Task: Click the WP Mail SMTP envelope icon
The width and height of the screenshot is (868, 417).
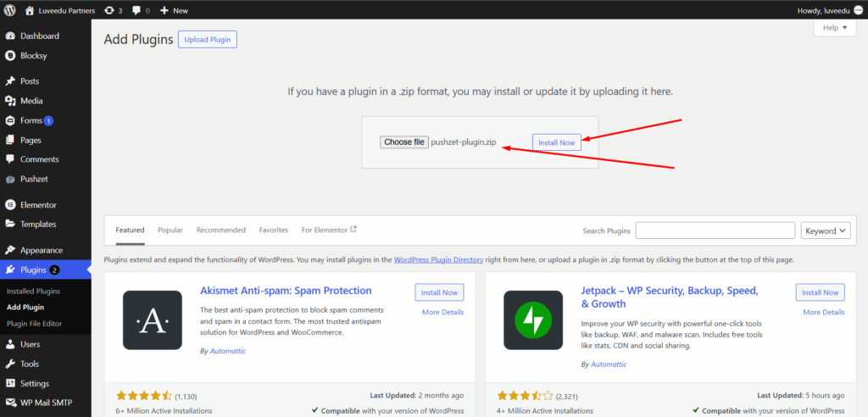Action: click(10, 403)
